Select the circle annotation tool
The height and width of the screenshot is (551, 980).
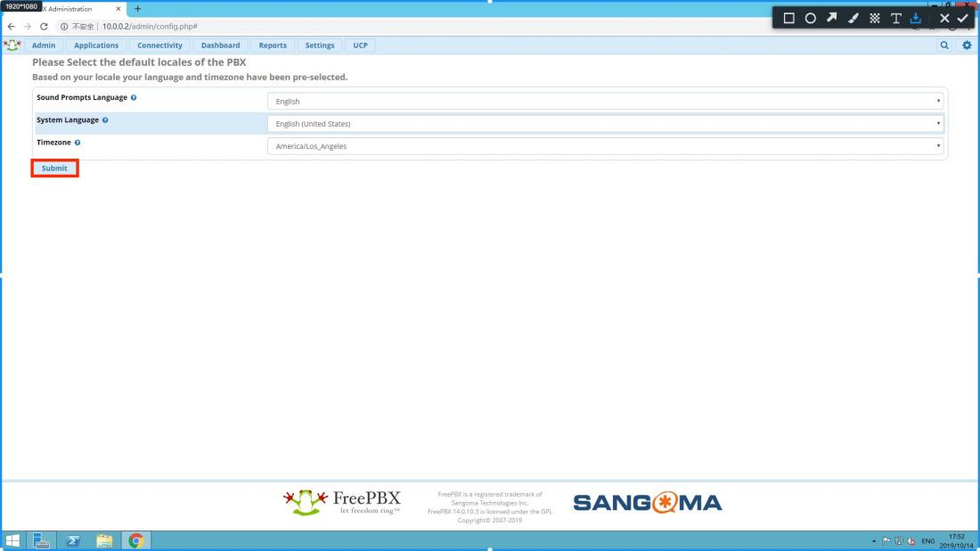(811, 18)
